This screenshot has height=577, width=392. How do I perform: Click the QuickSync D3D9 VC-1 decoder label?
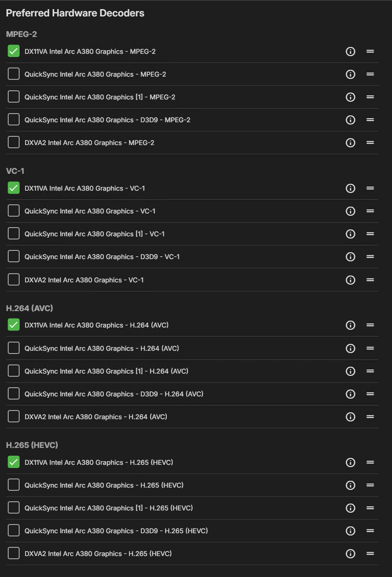point(102,257)
